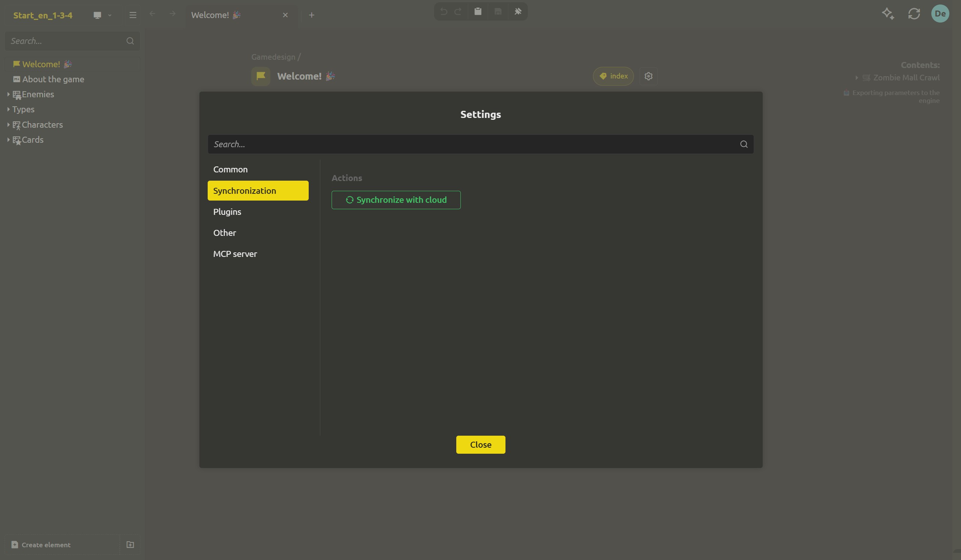Open the Common settings section
961x560 pixels.
tap(258, 169)
